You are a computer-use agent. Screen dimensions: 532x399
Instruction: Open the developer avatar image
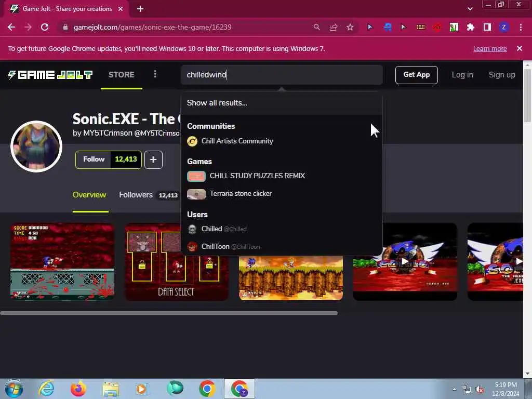36,146
